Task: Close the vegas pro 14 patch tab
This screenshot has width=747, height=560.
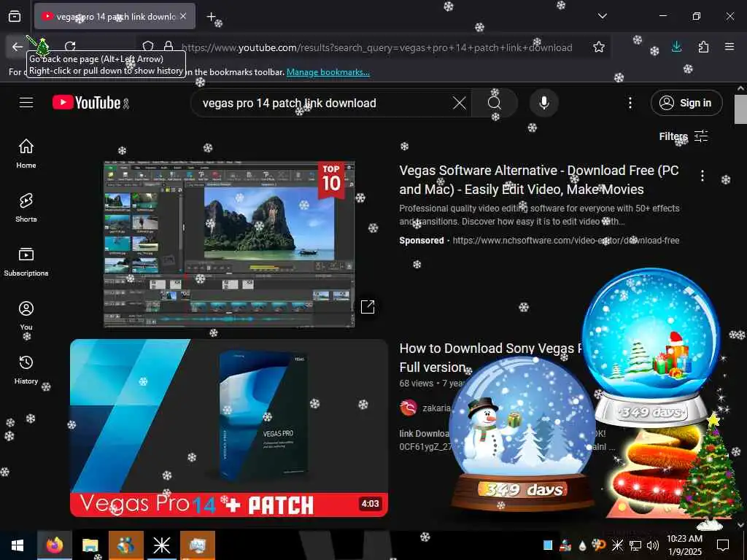Action: [x=183, y=16]
